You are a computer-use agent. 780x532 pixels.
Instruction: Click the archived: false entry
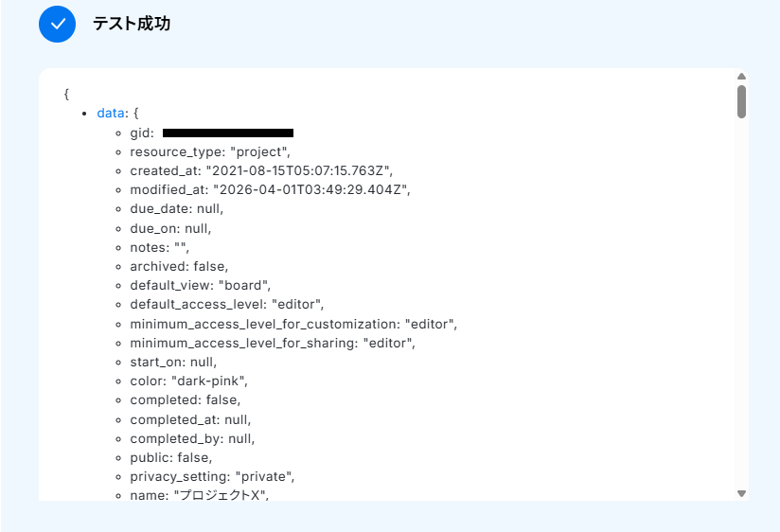point(179,266)
